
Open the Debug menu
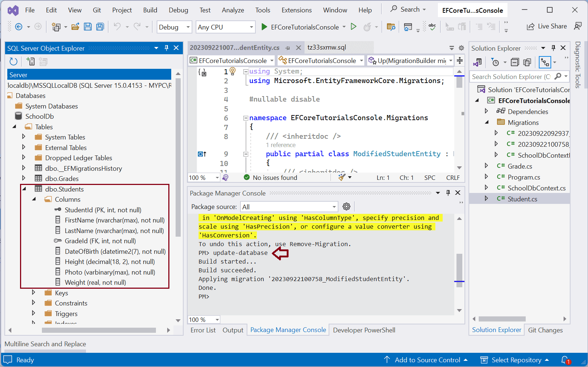pos(179,10)
